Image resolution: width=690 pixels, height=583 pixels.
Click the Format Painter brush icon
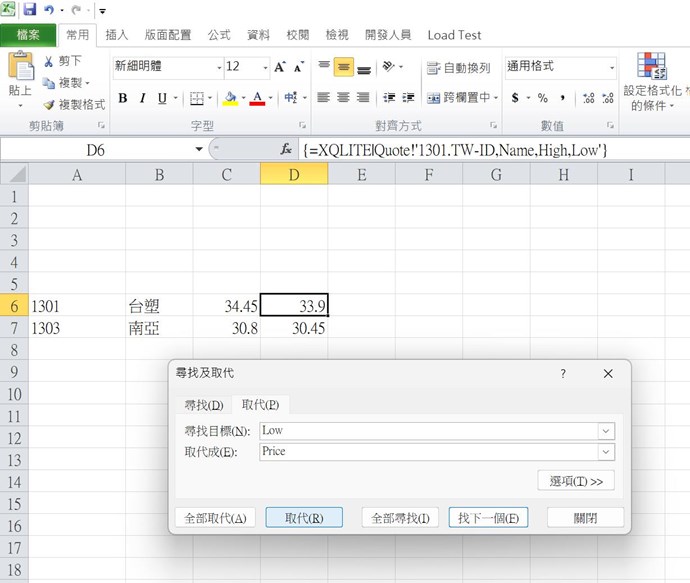coord(48,104)
